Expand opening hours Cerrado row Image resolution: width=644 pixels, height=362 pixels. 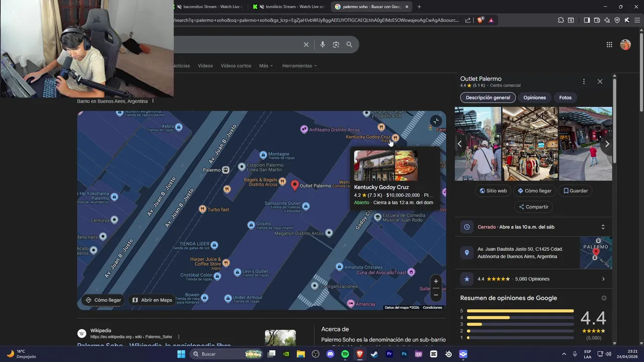(533, 227)
